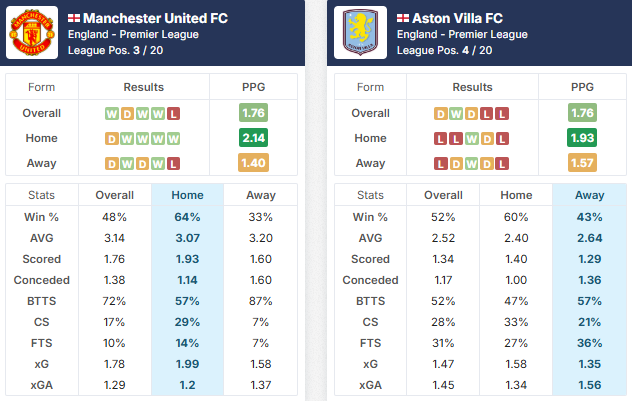Click the xGA row label for Manchester United

42,384
